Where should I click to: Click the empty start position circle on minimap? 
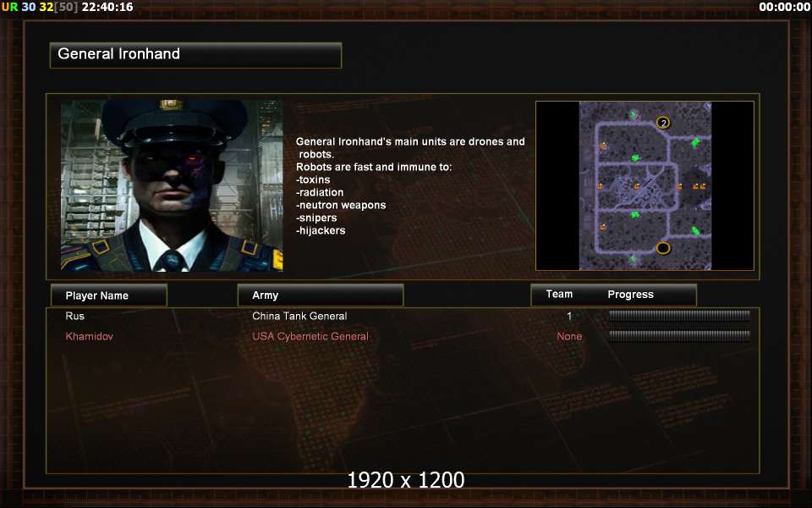pyautogui.click(x=663, y=248)
